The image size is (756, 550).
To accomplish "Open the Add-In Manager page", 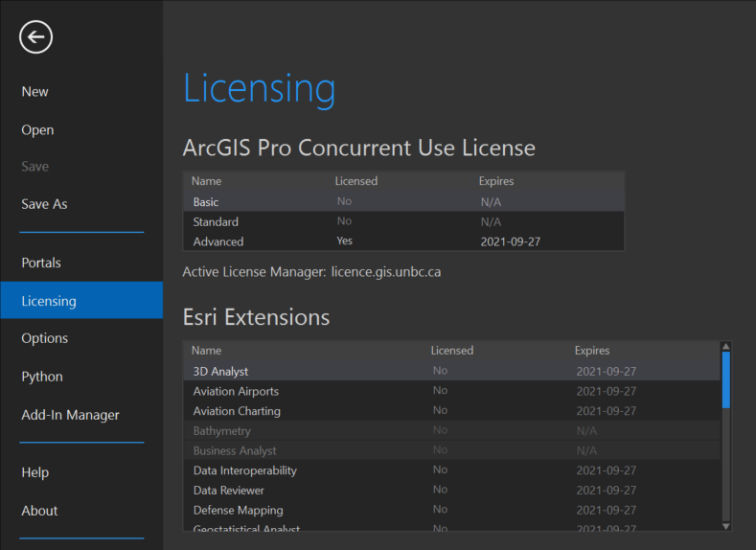I will pos(70,415).
